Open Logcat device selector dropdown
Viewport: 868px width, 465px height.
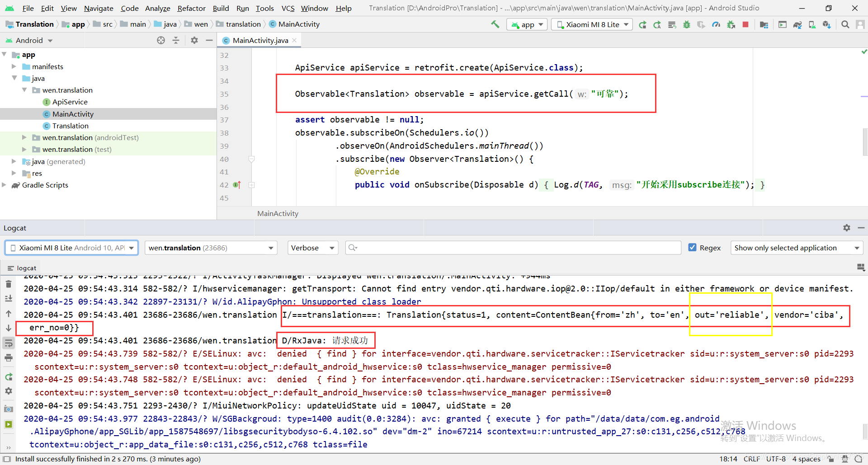tap(71, 248)
